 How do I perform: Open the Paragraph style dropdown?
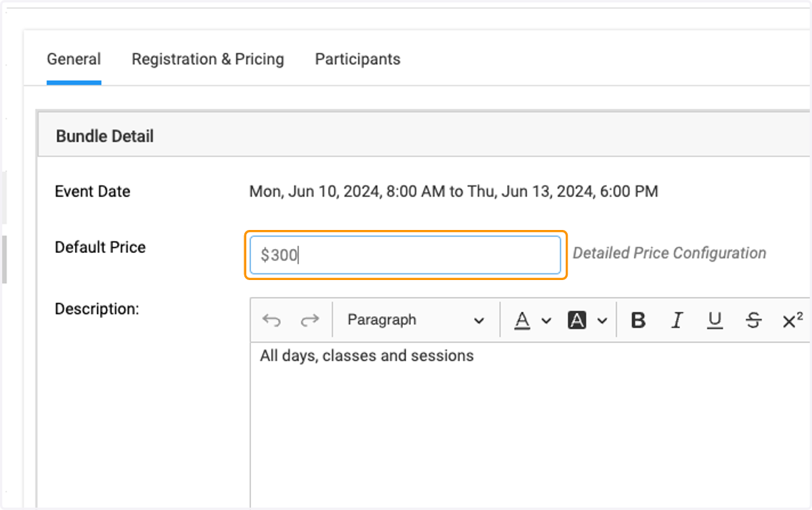415,320
